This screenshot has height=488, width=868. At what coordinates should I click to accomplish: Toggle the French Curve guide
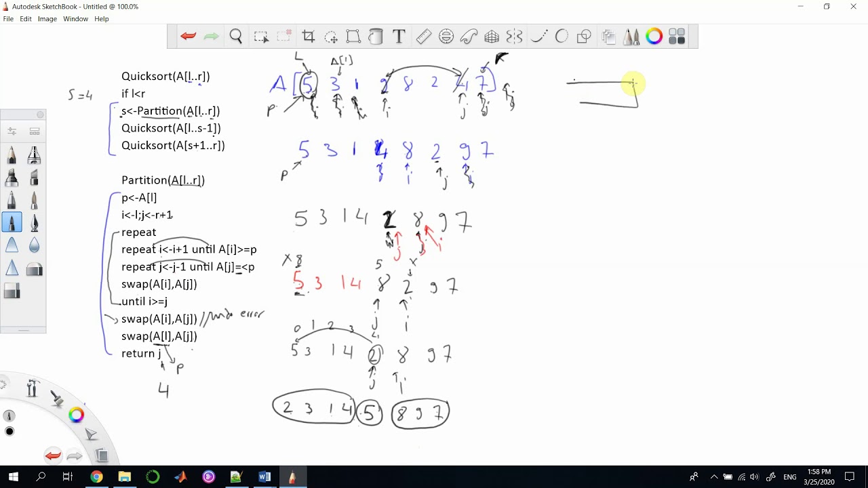(469, 37)
